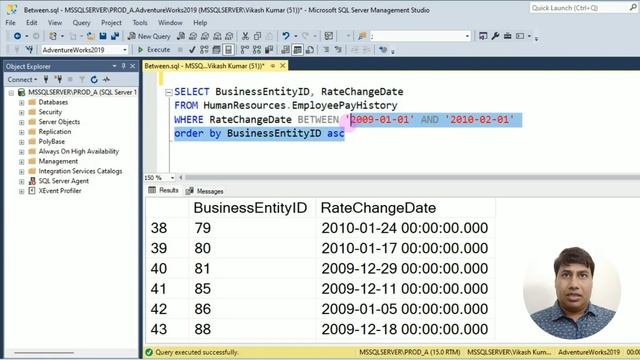Image resolution: width=640 pixels, height=360 pixels.
Task: Click the Database Engine Query icon
Action: pos(181,36)
